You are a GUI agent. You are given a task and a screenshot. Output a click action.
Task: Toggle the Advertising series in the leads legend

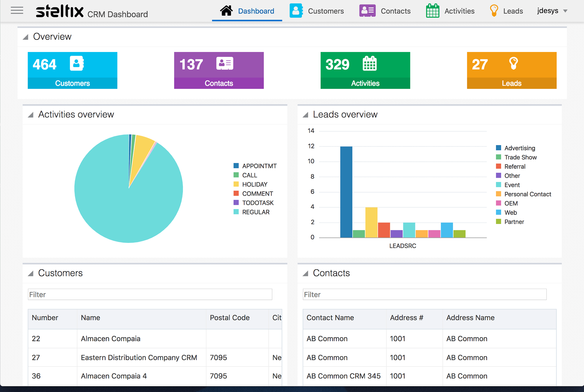519,148
